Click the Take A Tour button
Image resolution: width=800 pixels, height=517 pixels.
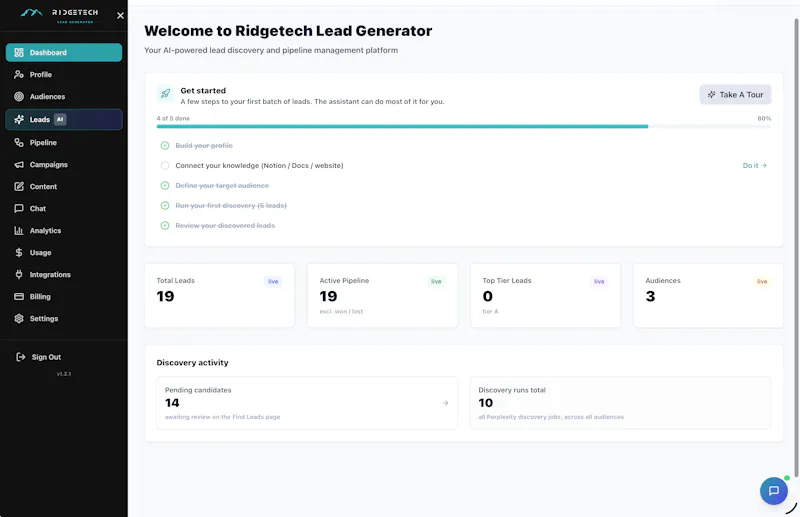pos(735,94)
